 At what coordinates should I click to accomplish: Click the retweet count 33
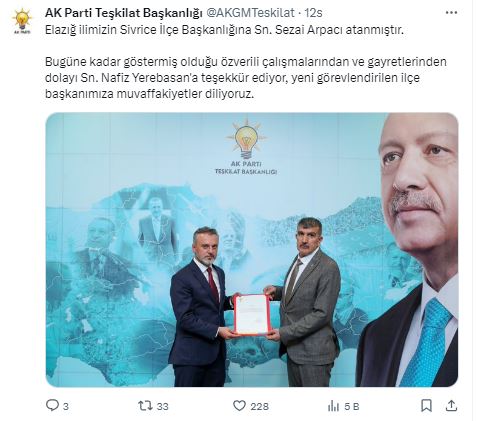[x=162, y=406]
